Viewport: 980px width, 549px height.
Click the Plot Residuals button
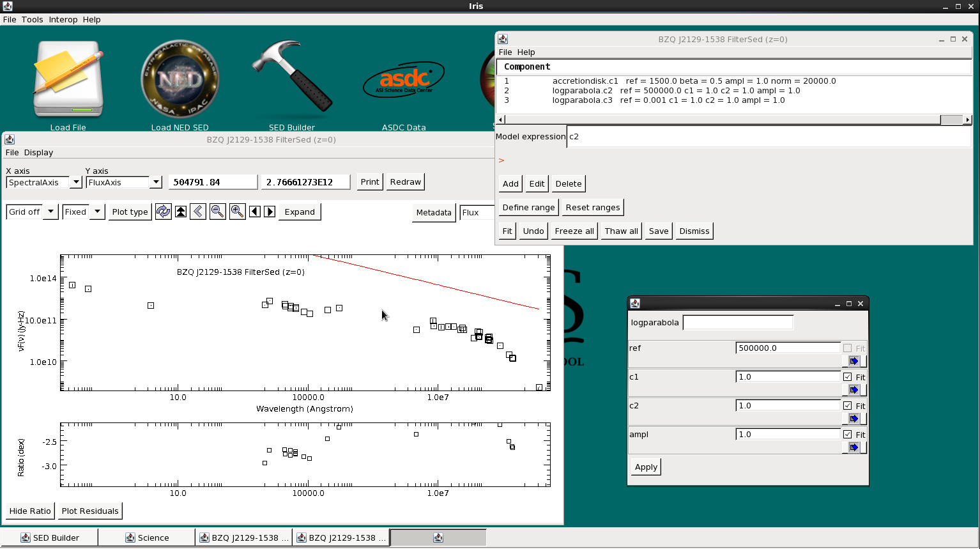click(x=90, y=511)
